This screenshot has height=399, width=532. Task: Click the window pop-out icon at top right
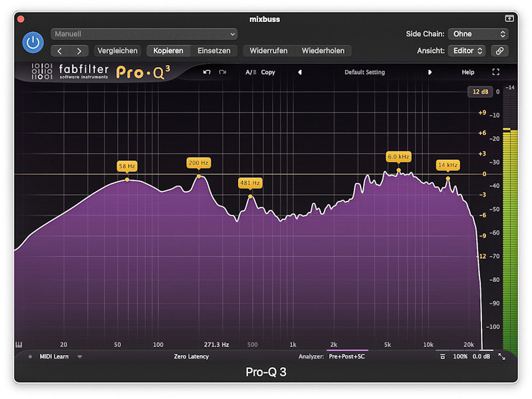[509, 19]
